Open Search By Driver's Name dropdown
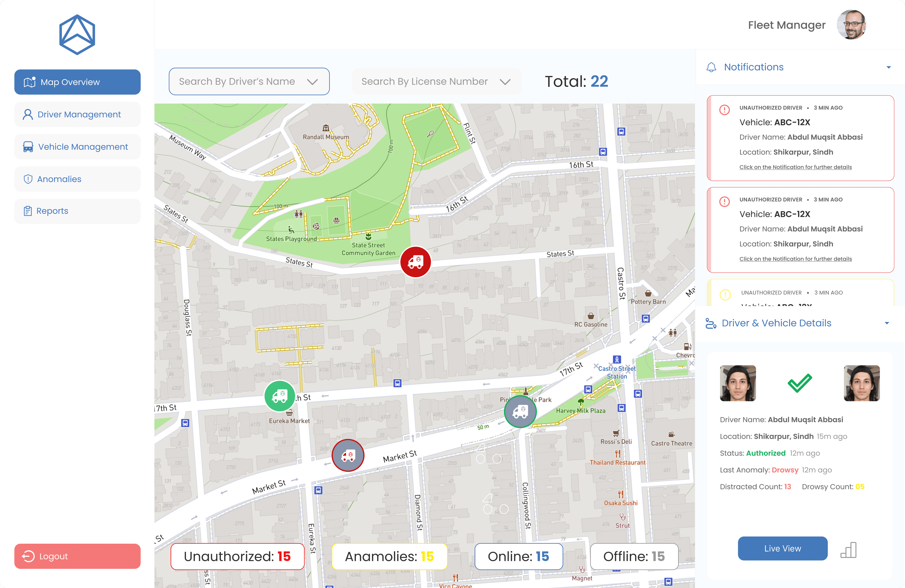The height and width of the screenshot is (588, 905). (249, 81)
